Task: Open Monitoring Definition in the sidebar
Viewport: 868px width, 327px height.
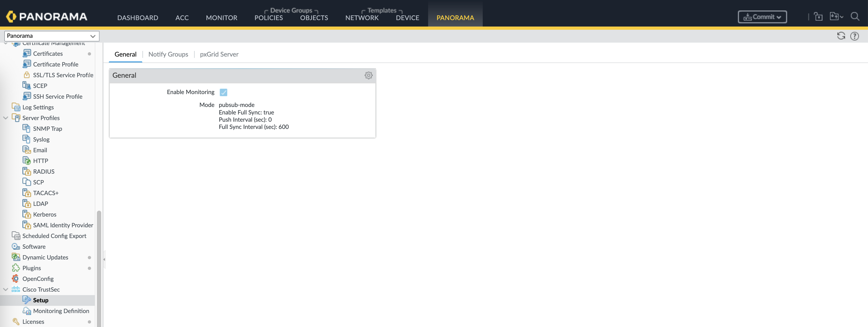Action: point(61,310)
